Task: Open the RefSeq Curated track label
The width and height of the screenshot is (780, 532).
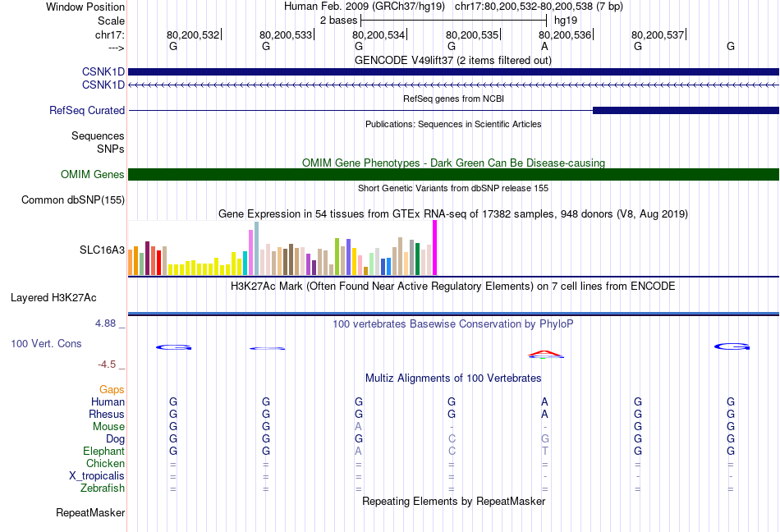Action: click(86, 110)
